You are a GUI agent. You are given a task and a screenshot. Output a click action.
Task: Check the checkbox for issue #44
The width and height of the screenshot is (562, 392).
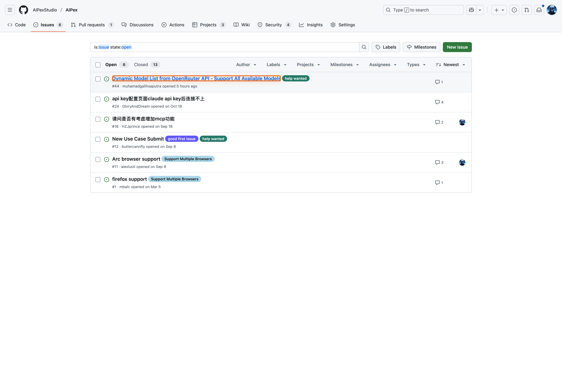pos(98,79)
